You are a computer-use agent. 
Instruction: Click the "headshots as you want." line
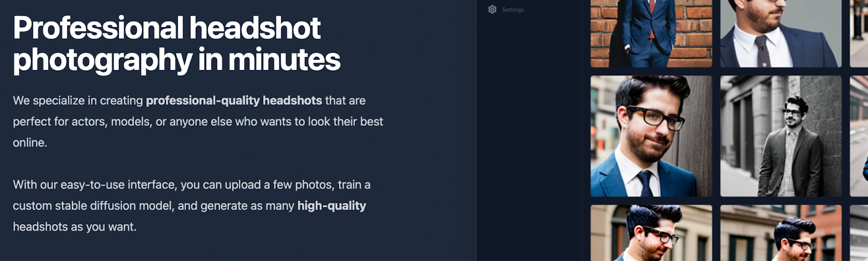point(75,227)
